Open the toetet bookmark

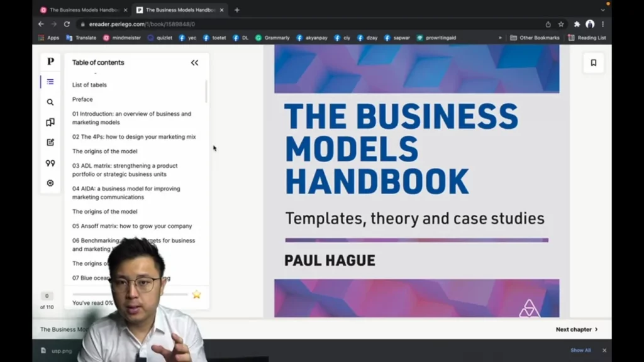pos(214,38)
